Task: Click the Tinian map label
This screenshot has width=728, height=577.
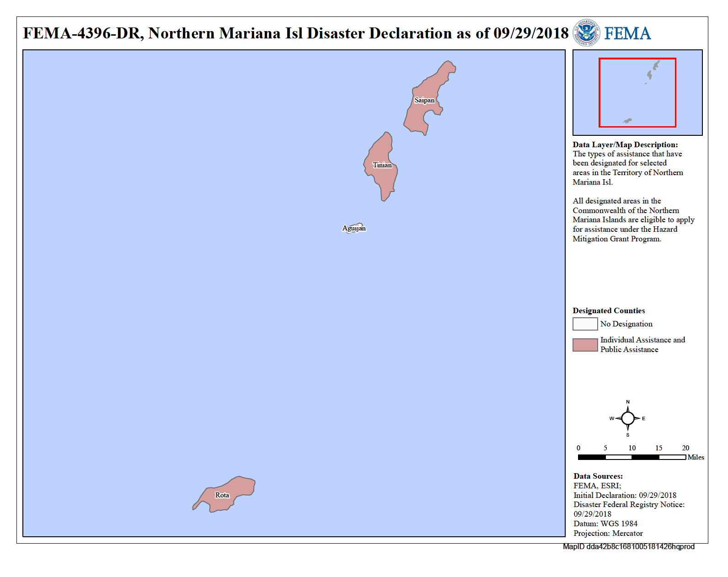Action: pos(382,165)
